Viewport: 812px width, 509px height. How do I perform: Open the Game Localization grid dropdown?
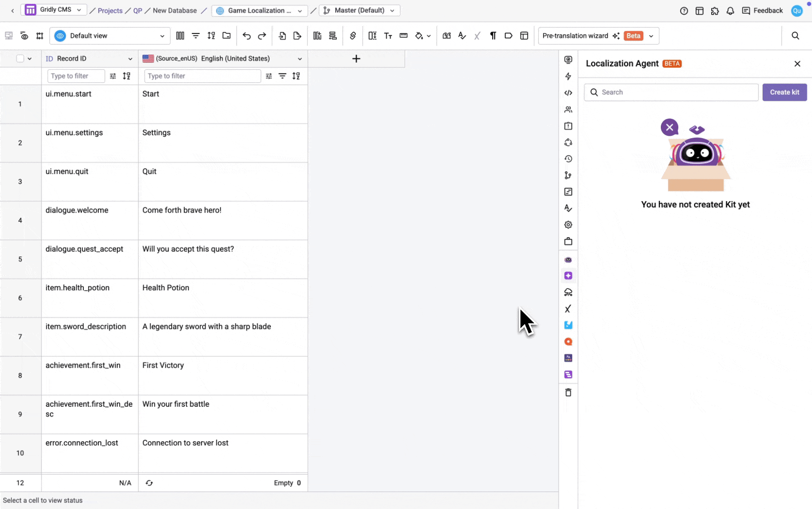260,10
